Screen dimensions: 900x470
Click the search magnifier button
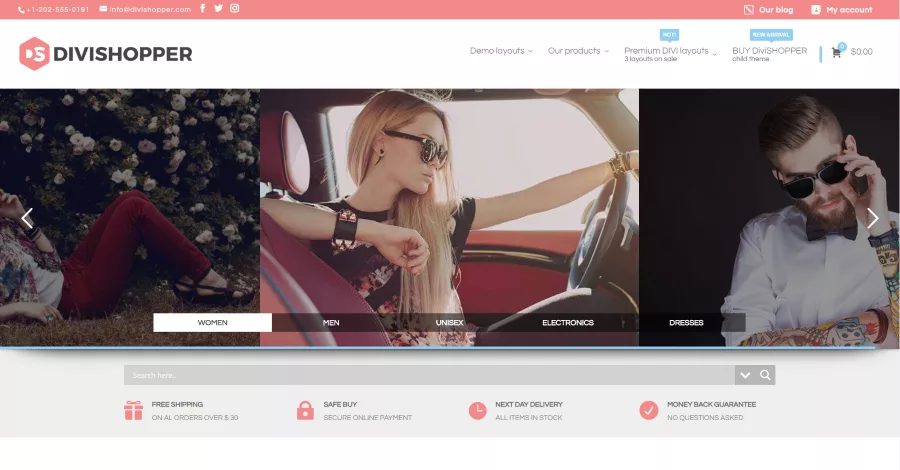tap(765, 375)
